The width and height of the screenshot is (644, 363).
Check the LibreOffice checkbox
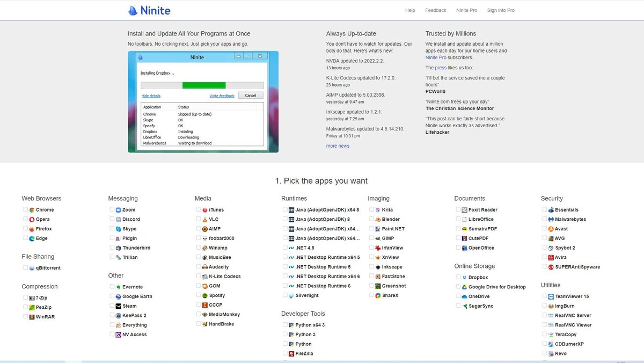tap(458, 219)
